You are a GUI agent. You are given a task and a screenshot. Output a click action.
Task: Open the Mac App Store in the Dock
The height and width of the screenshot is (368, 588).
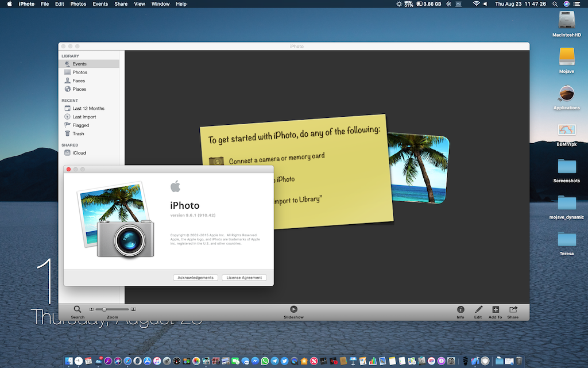148,361
